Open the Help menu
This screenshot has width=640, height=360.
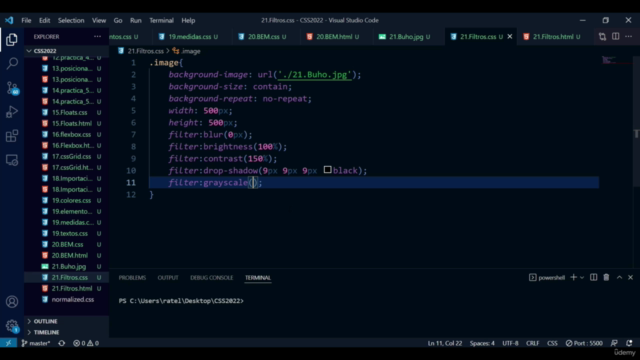pyautogui.click(x=188, y=20)
